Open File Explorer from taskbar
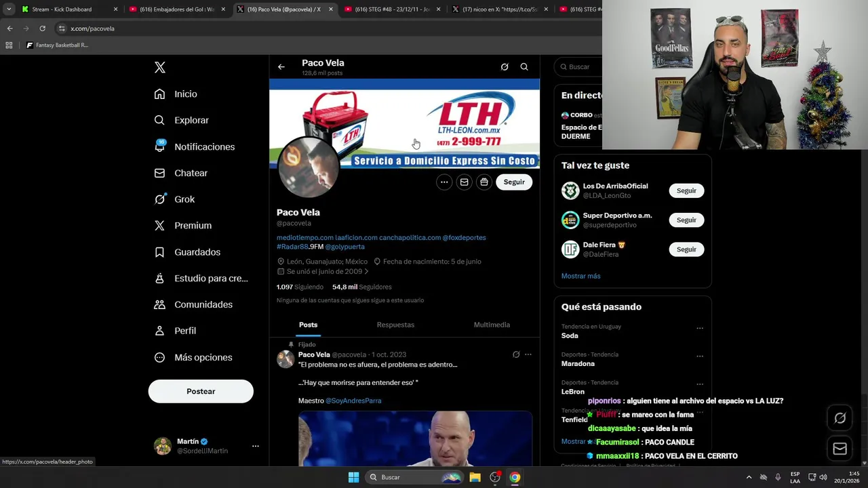 (475, 477)
